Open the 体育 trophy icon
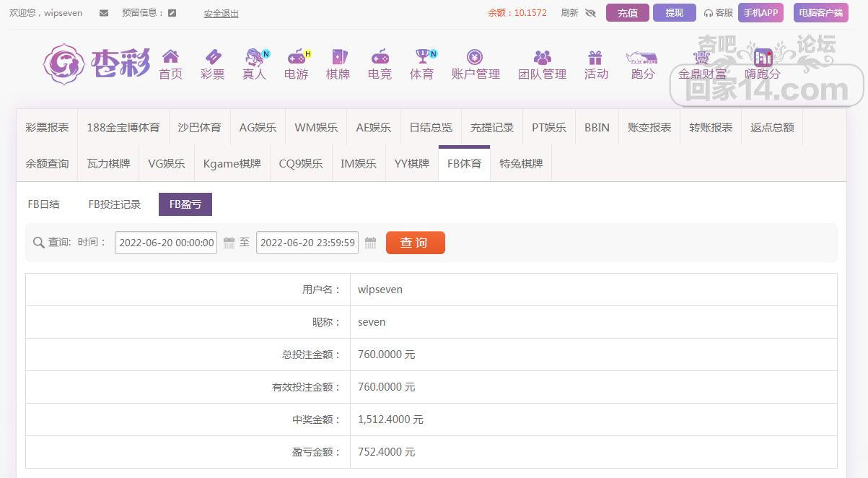The image size is (868, 478). pos(422,57)
